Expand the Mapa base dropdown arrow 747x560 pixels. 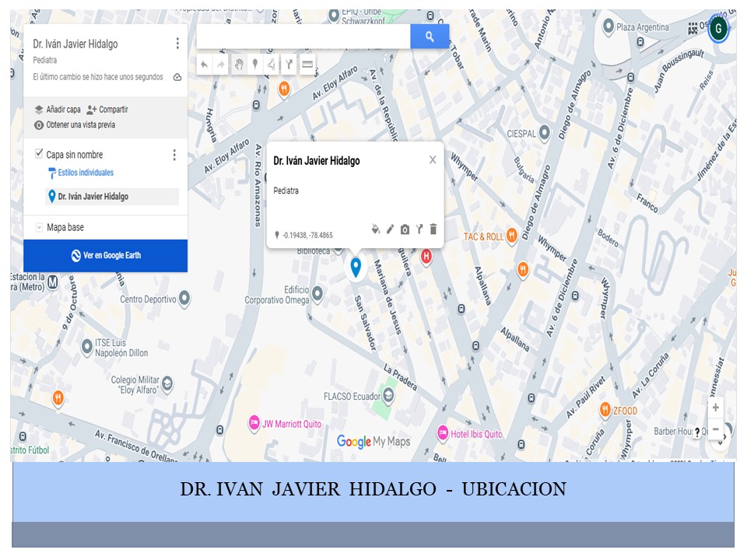pos(39,228)
